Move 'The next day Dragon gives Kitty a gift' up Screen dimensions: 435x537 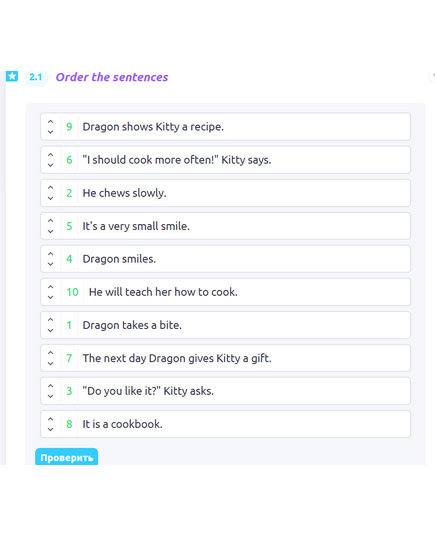(50, 353)
